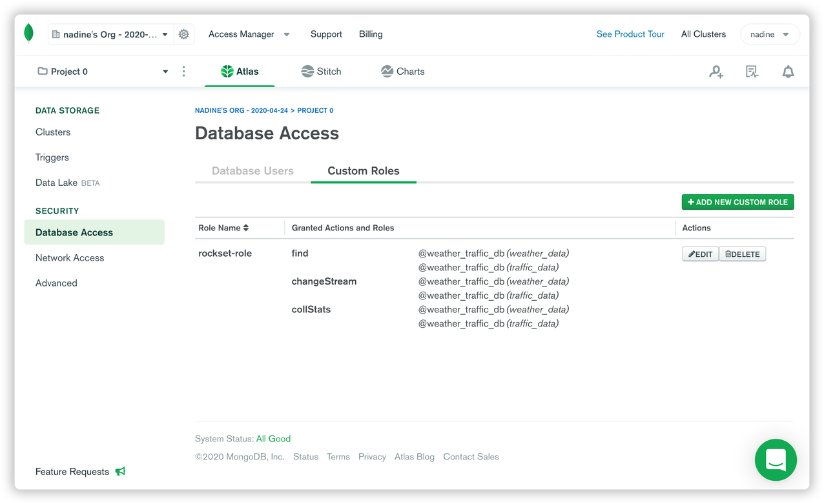Open the project activity feed icon
Image resolution: width=824 pixels, height=504 pixels.
coord(752,72)
